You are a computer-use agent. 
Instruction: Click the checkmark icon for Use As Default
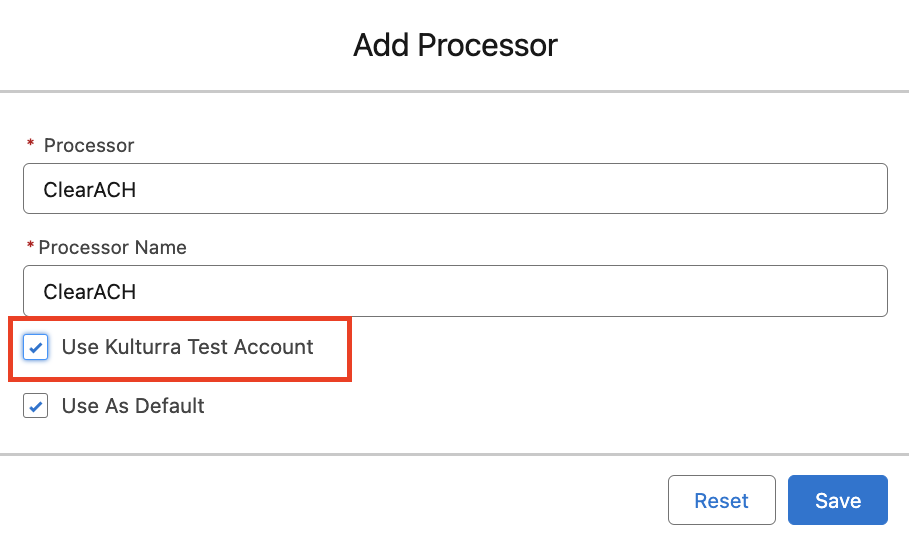36,406
